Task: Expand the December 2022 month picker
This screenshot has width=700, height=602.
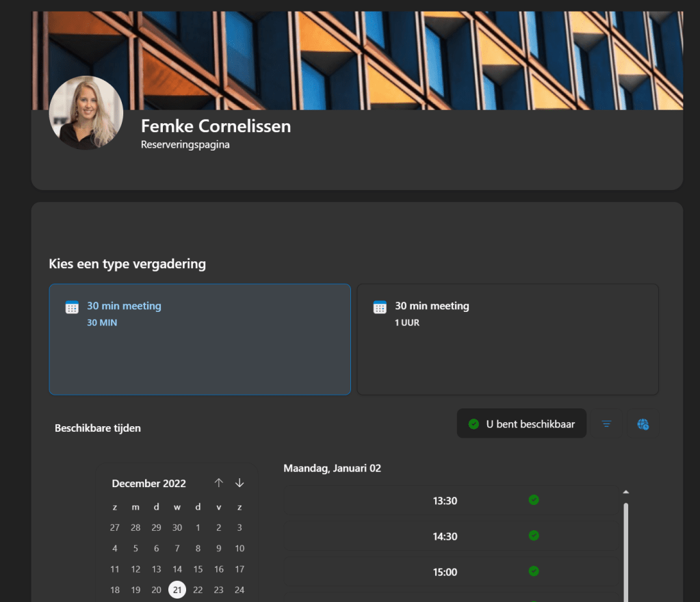Action: (x=149, y=484)
